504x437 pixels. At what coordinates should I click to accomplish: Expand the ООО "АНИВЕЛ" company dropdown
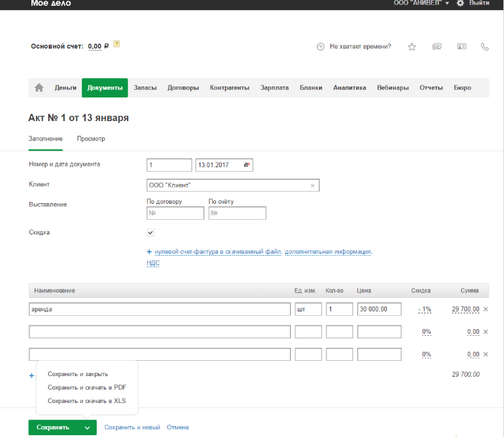click(447, 4)
